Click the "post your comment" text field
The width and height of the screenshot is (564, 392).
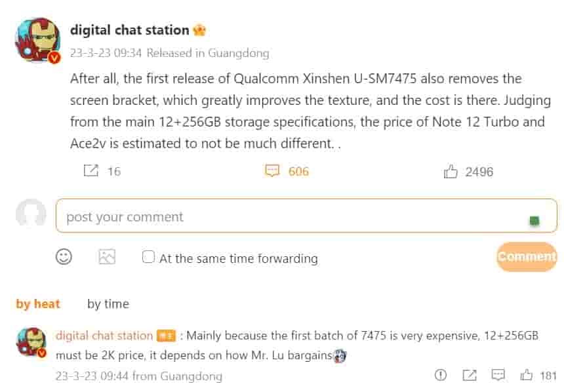click(289, 216)
